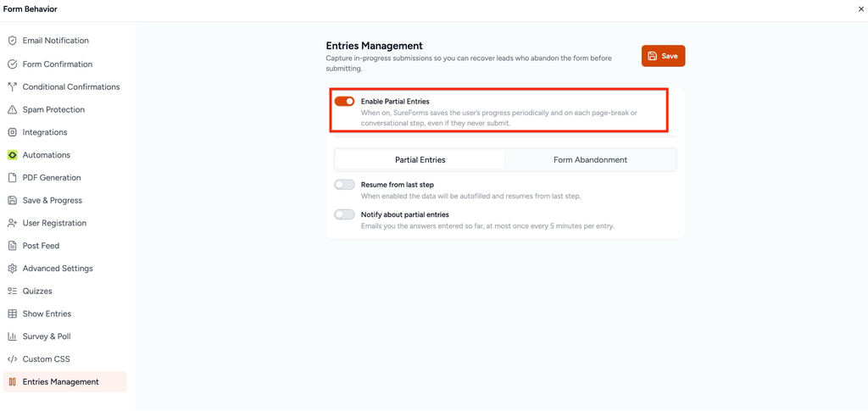The image size is (868, 411).
Task: Open Form Confirmation settings
Action: tap(64, 64)
